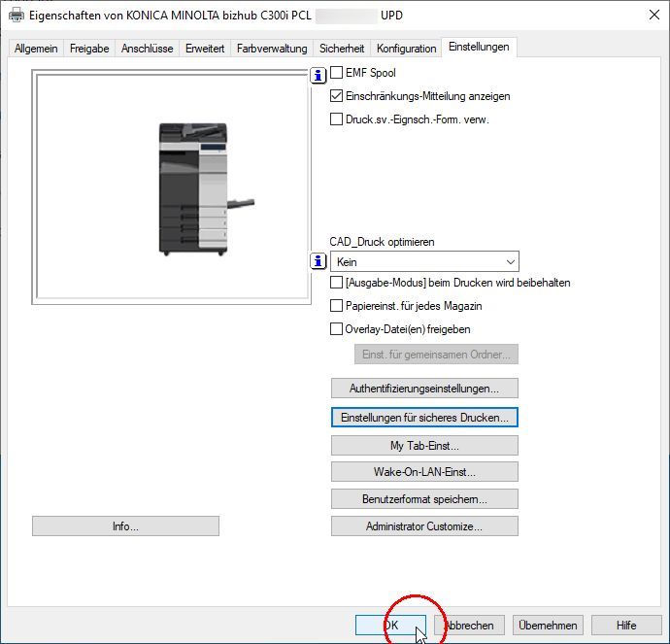Enable Papiereinst. für jedes Magazin
Image resolution: width=670 pixels, height=644 pixels.
click(337, 306)
